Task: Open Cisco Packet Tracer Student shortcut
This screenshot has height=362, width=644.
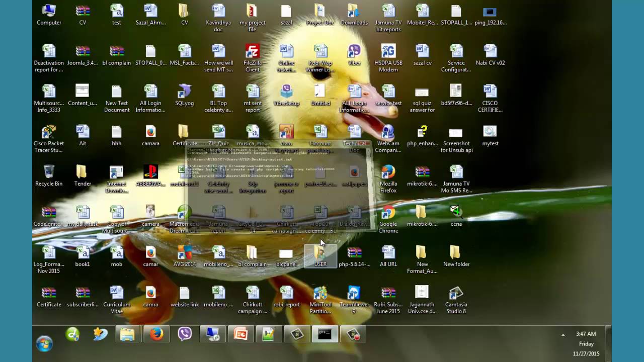Action: point(49,139)
